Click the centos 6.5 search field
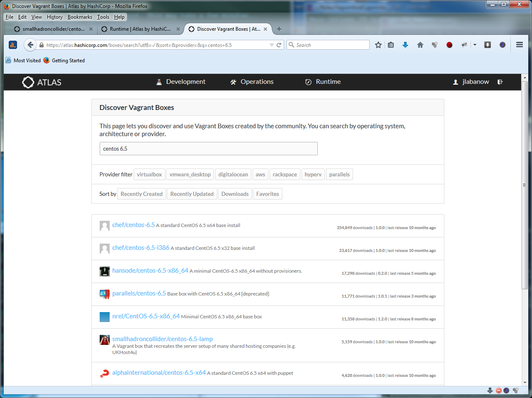Screen dimensions: 532x398 coord(208,149)
